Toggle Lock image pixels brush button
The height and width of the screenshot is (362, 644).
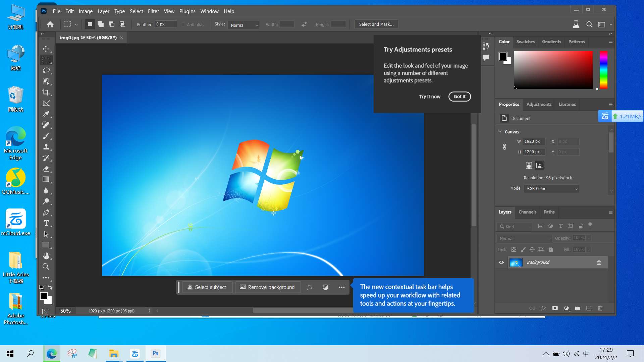pos(523,249)
